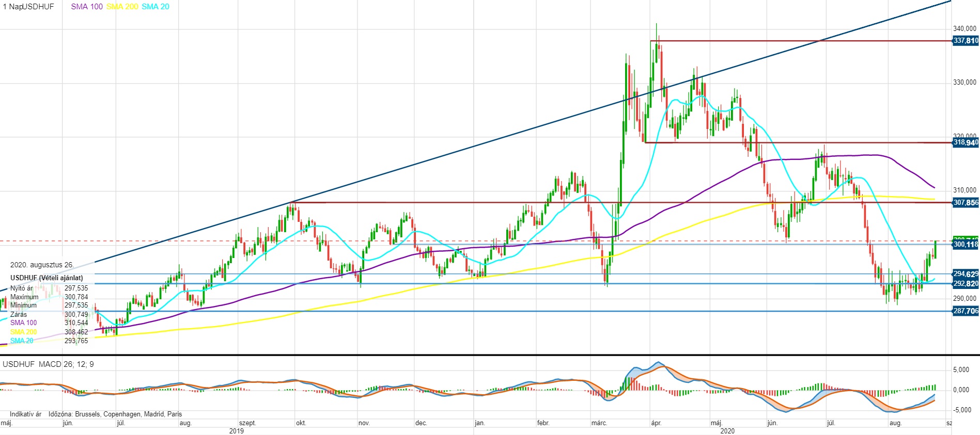Image resolution: width=980 pixels, height=435 pixels.
Task: Select the 294,629 support level tag
Action: pyautogui.click(x=966, y=274)
